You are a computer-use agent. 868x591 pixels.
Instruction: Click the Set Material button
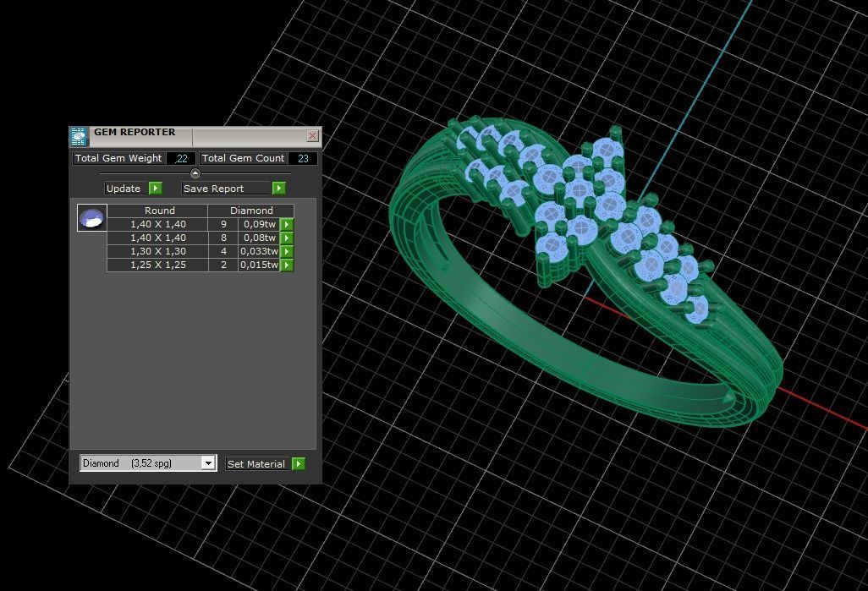pyautogui.click(x=258, y=463)
